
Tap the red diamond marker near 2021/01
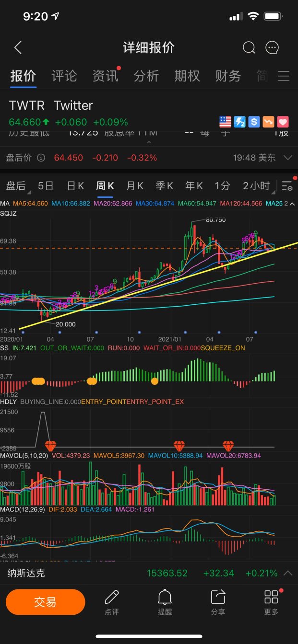(x=179, y=446)
